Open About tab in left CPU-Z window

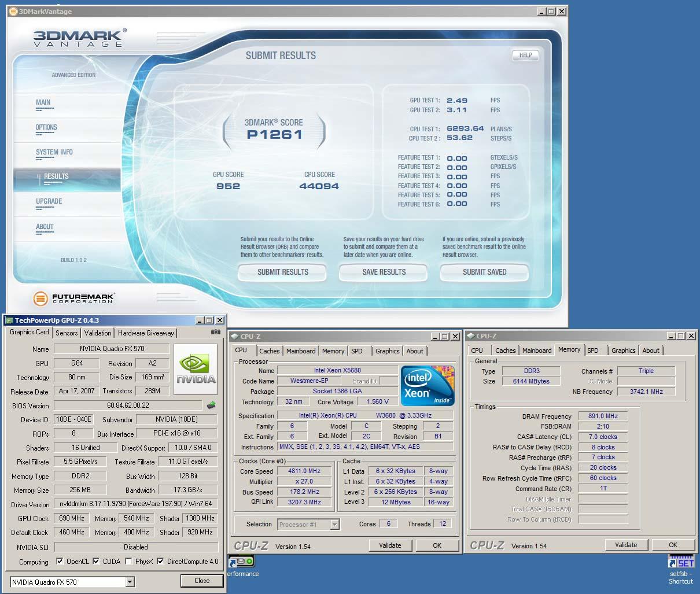tap(415, 351)
